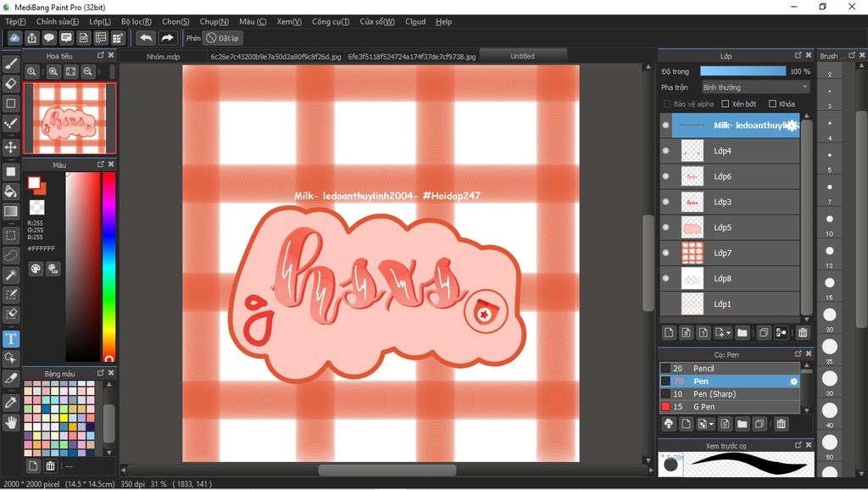Hide the Lớp4 layer
The image size is (868, 490).
[666, 151]
